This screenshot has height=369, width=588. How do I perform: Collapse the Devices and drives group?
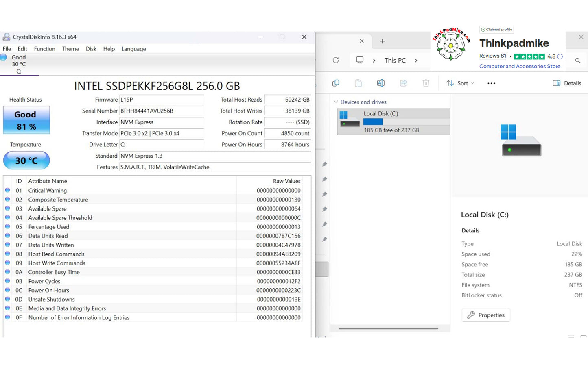pos(336,102)
